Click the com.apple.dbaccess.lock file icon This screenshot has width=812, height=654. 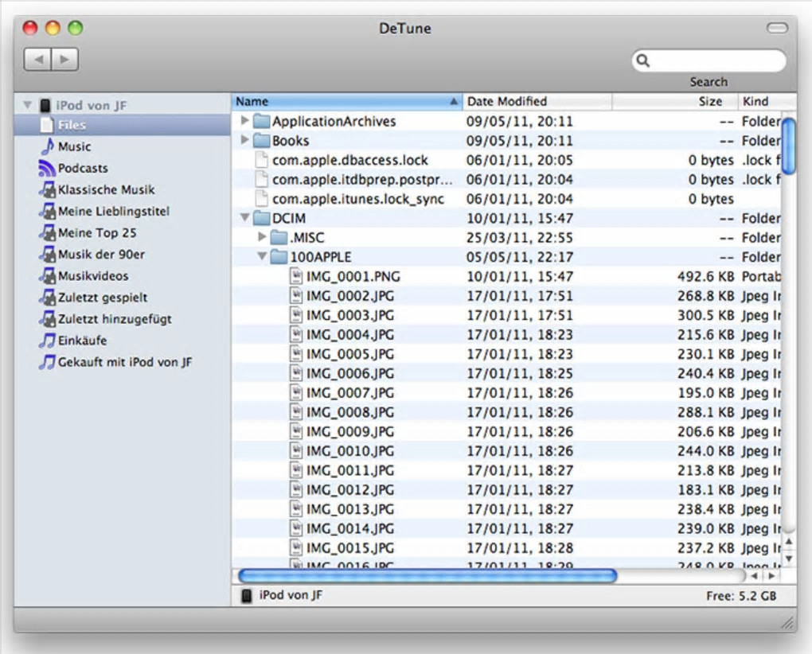262,160
